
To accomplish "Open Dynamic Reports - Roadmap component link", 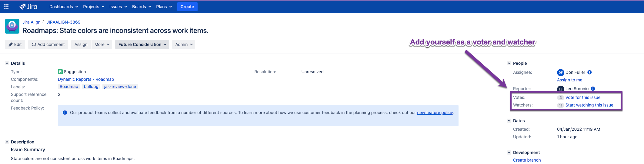I will click(86, 79).
